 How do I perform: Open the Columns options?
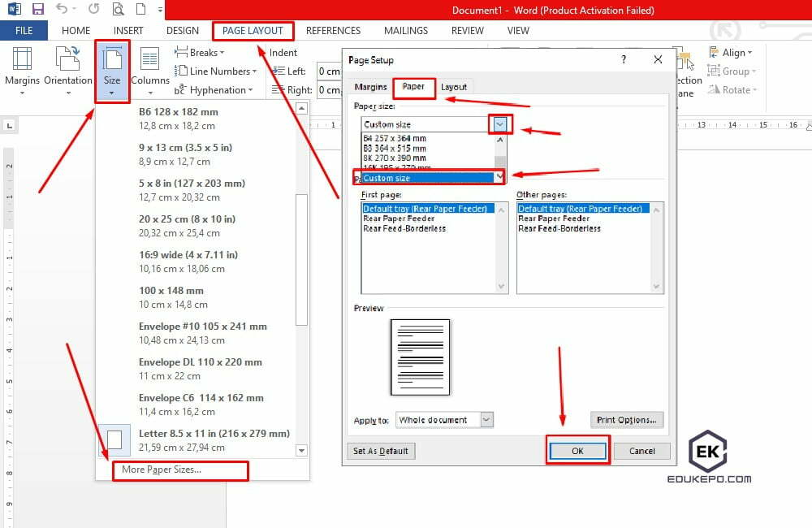coord(150,71)
